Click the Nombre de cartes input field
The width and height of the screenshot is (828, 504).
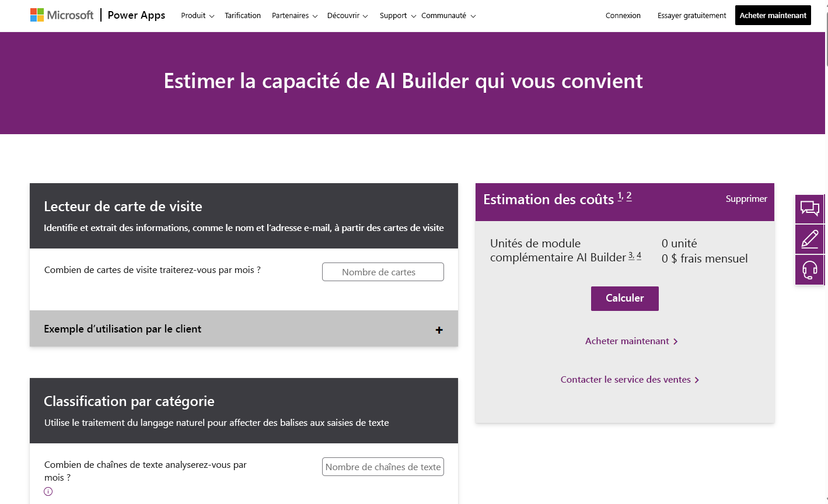383,272
